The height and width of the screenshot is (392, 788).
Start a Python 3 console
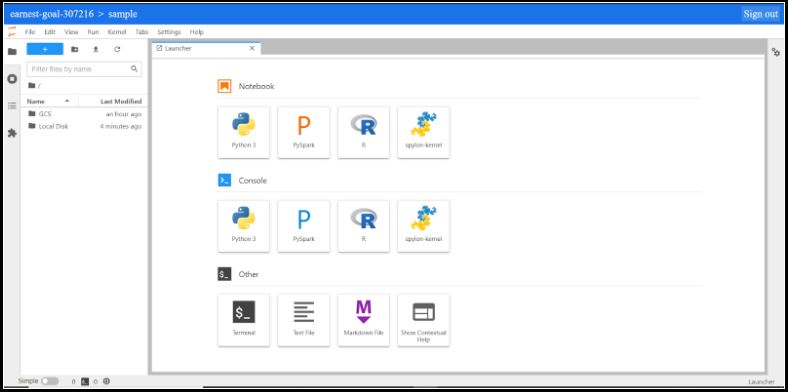point(244,226)
